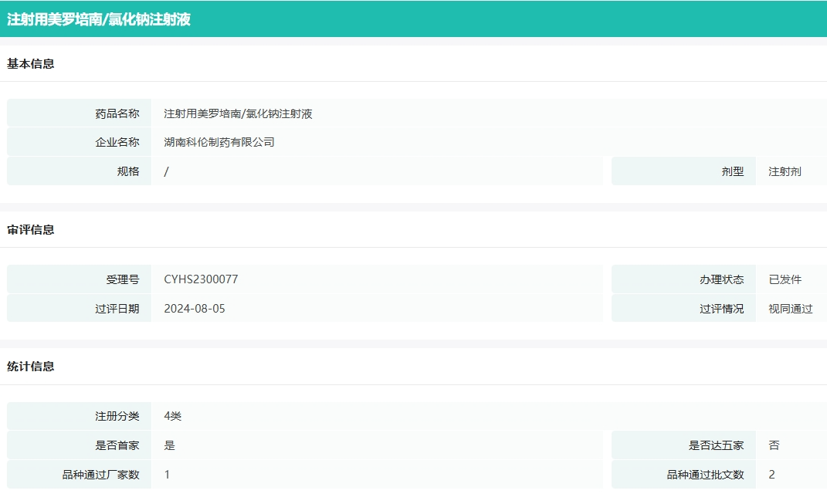Click the 规格 value slash
This screenshot has height=504, width=827.
coord(166,171)
